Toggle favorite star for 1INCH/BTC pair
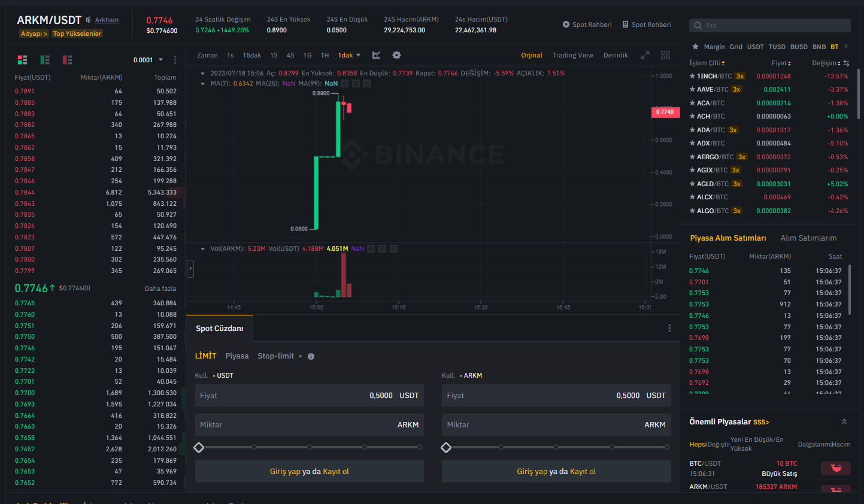This screenshot has height=504, width=864. [692, 76]
